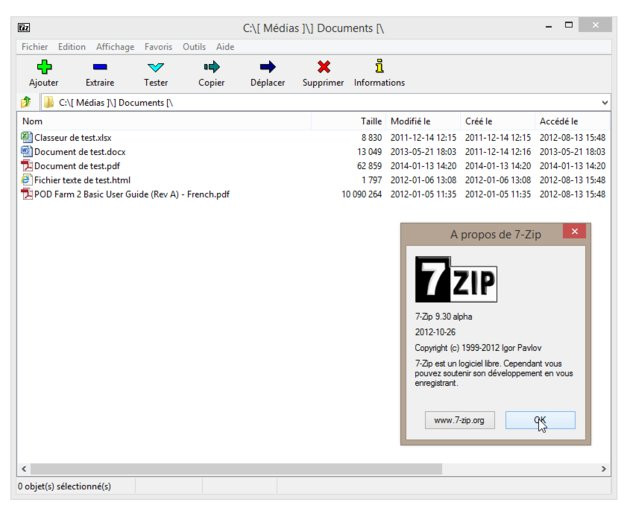Viewport: 630px width, 514px height.
Task: Select the file Document de test.pdf
Action: tap(77, 166)
